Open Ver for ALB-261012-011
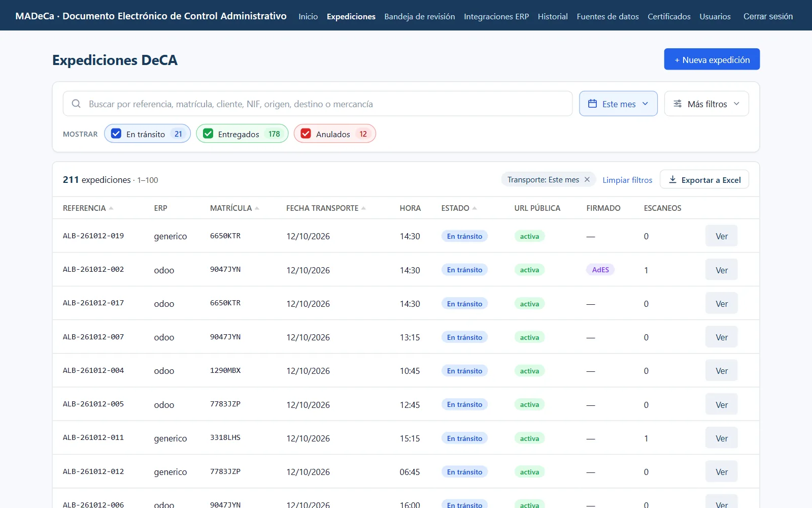 [x=721, y=438]
